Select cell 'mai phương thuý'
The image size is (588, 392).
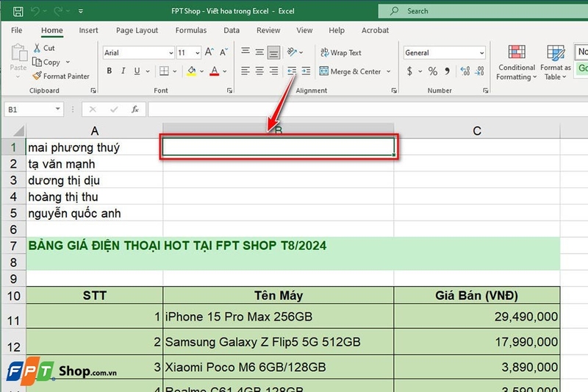pyautogui.click(x=95, y=147)
